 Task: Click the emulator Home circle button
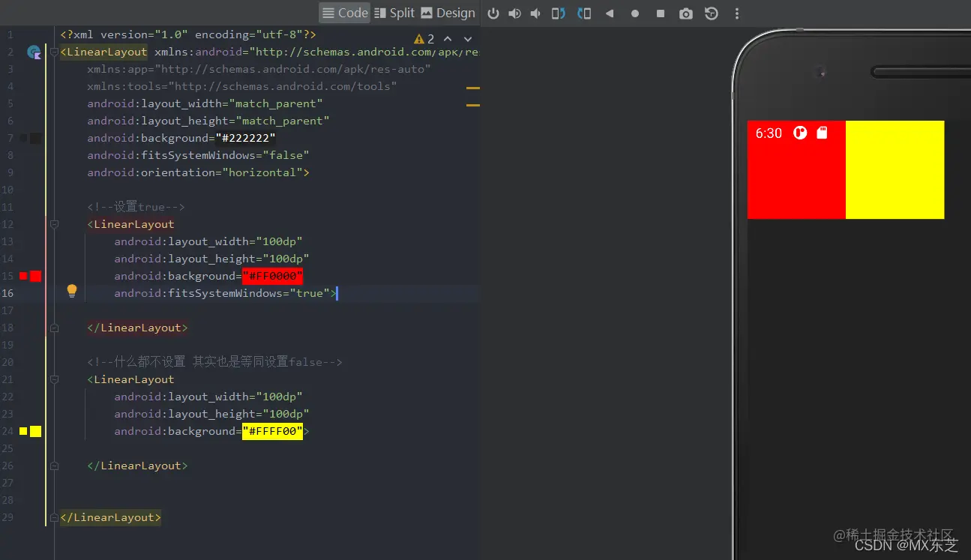click(635, 13)
